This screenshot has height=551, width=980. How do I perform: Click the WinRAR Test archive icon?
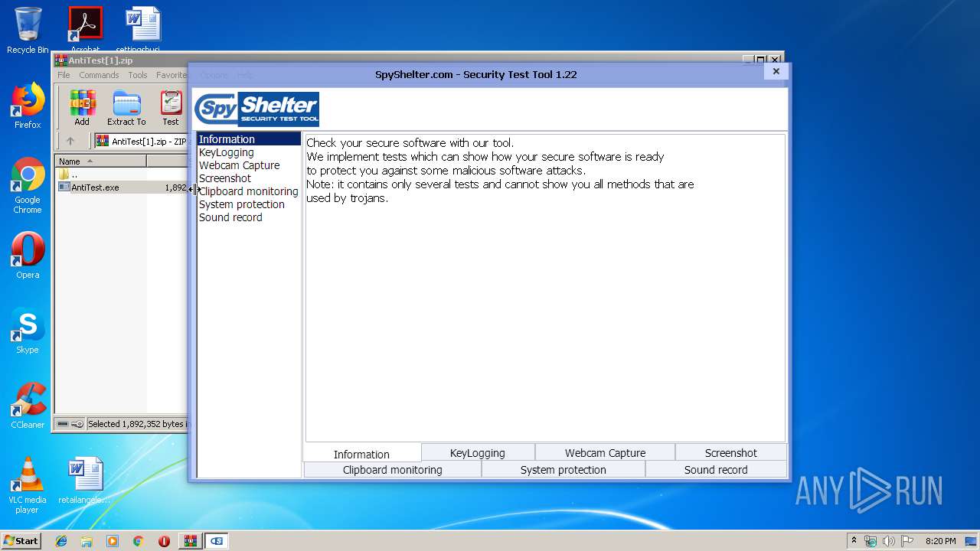(x=171, y=108)
